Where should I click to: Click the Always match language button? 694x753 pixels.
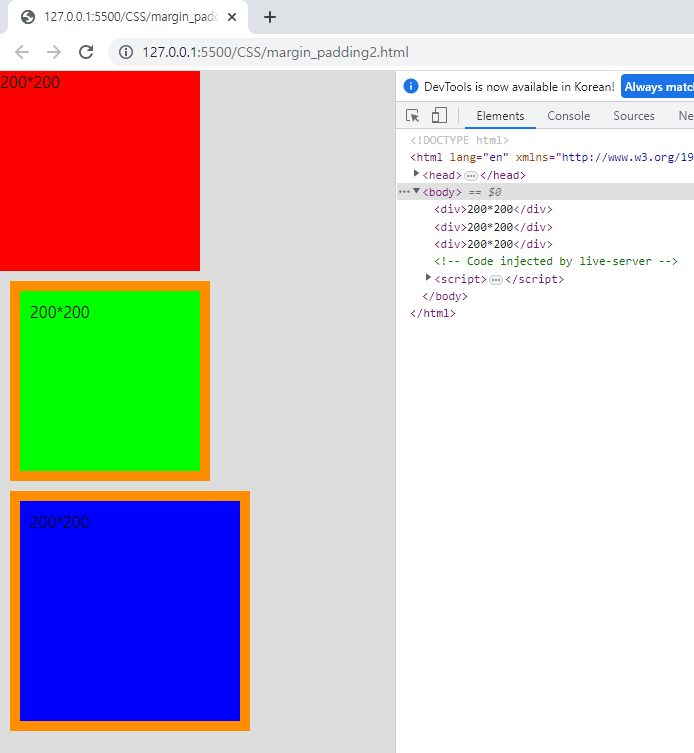pos(657,86)
